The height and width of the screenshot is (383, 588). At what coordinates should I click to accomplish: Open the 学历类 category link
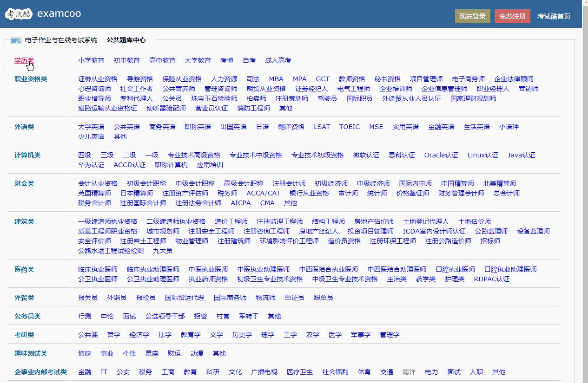pos(24,60)
